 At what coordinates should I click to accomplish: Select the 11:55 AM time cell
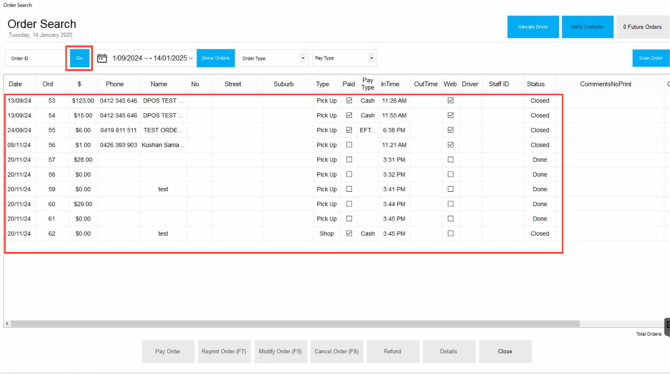coord(394,115)
